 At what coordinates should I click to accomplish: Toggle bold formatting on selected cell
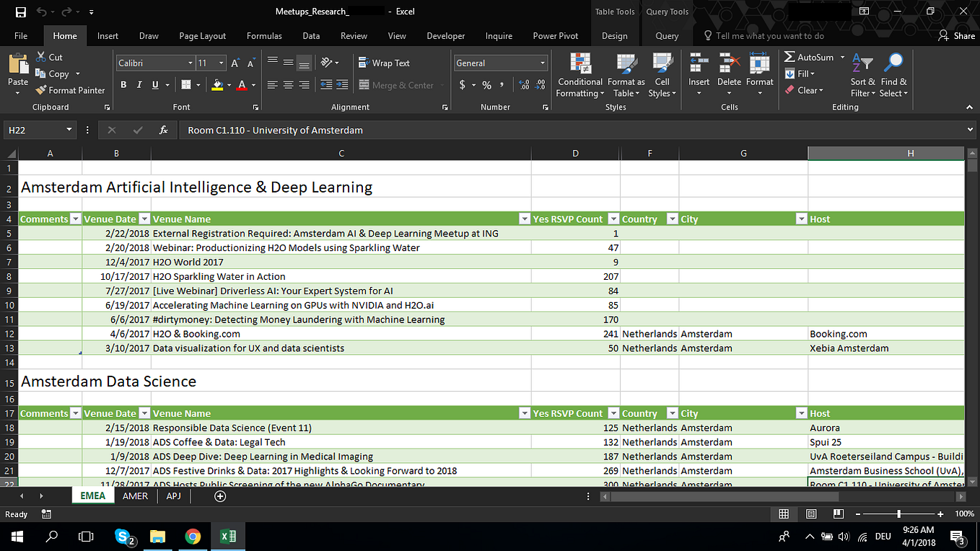point(123,84)
